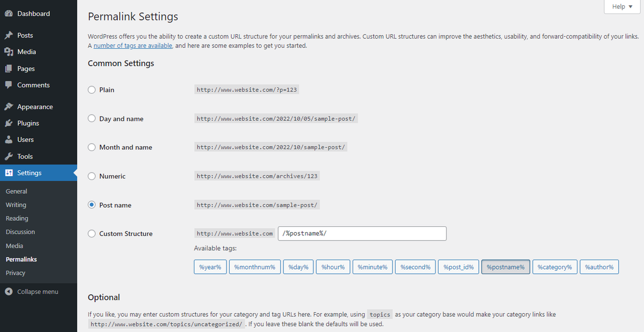Open General settings submenu

[17, 191]
